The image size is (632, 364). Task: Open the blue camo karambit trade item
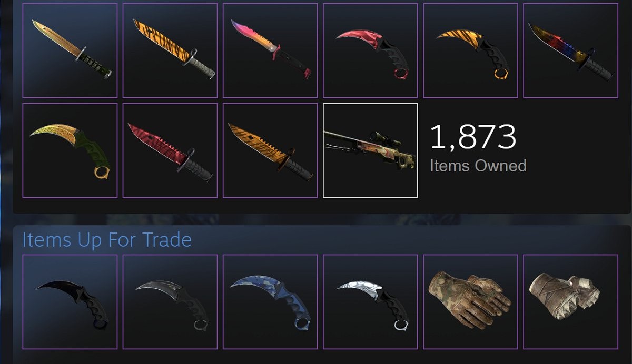270,302
